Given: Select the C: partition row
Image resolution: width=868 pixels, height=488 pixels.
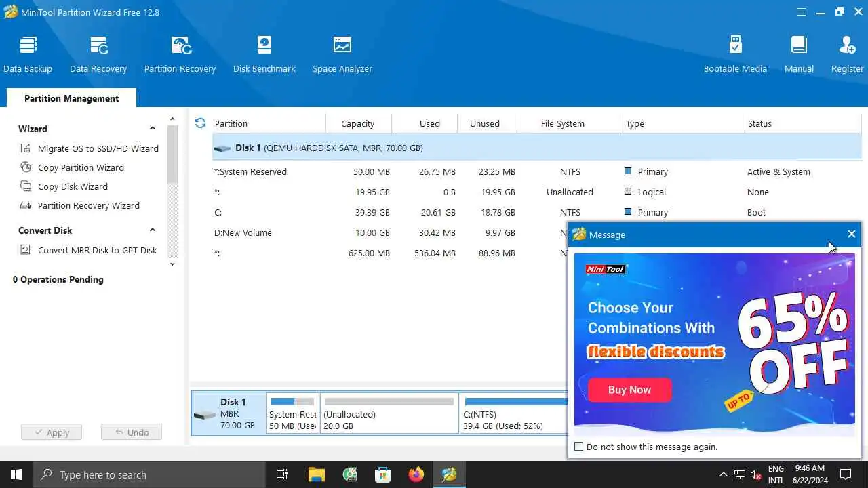Looking at the screenshot, I should point(537,212).
